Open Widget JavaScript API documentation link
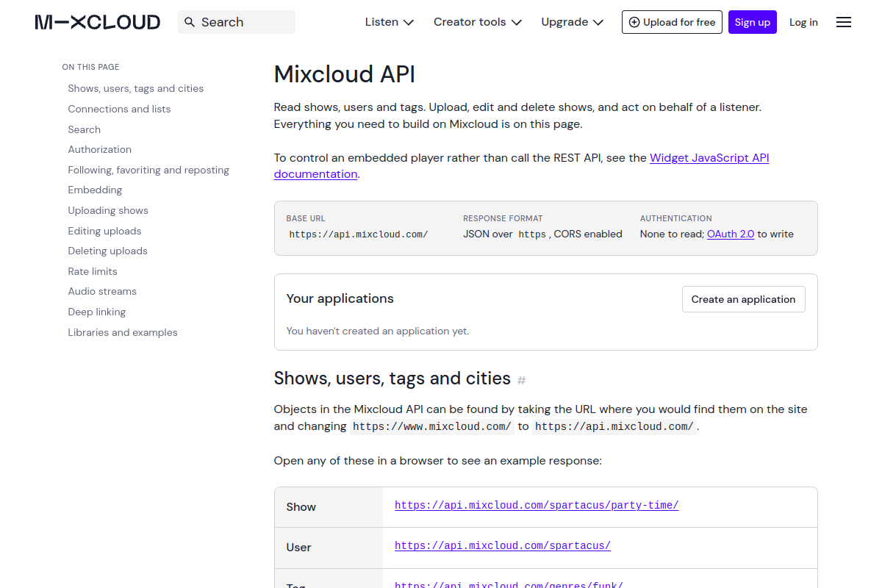 click(x=522, y=166)
